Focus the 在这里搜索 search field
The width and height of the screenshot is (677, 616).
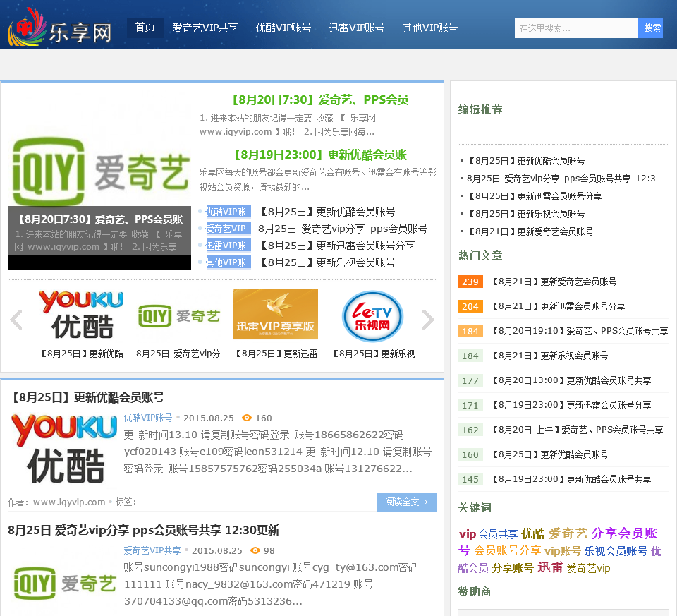pyautogui.click(x=576, y=28)
